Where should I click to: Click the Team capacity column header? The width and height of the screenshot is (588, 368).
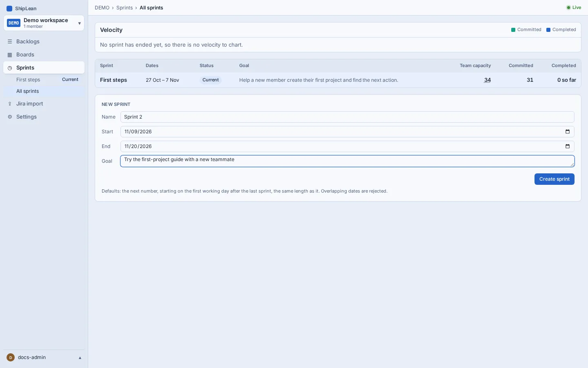coord(475,66)
